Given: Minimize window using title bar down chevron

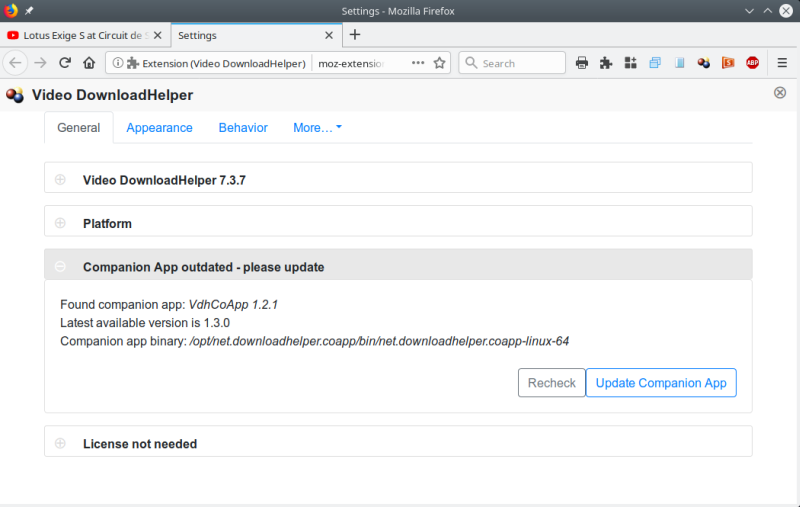Looking at the screenshot, I should coord(749,11).
